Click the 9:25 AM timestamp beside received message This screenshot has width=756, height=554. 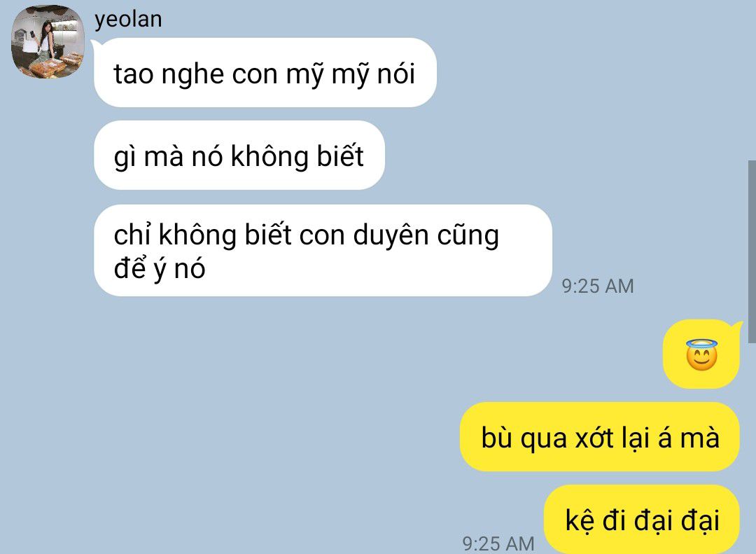click(x=598, y=286)
